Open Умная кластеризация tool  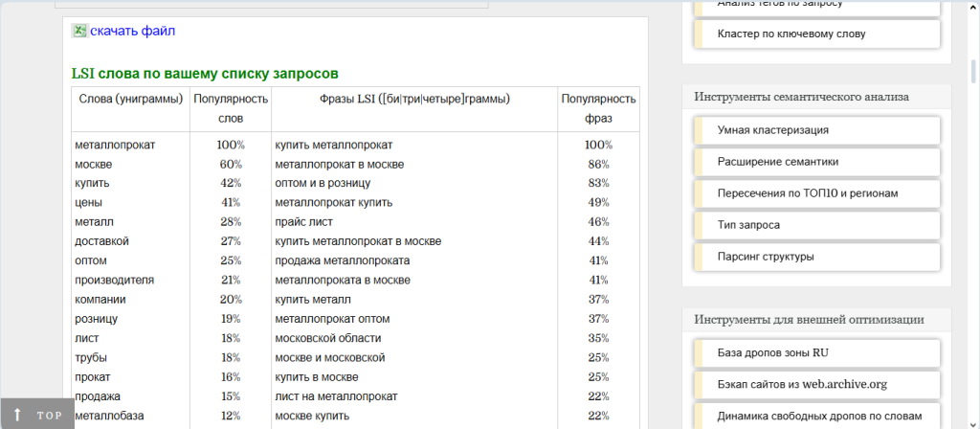point(772,130)
